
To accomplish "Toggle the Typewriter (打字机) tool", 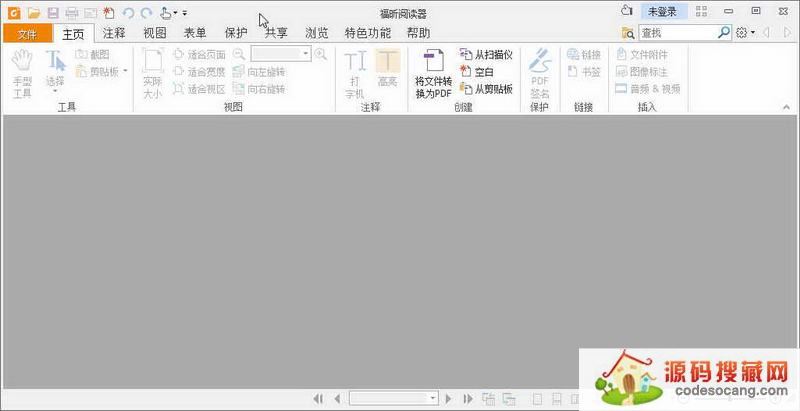I will tap(355, 70).
